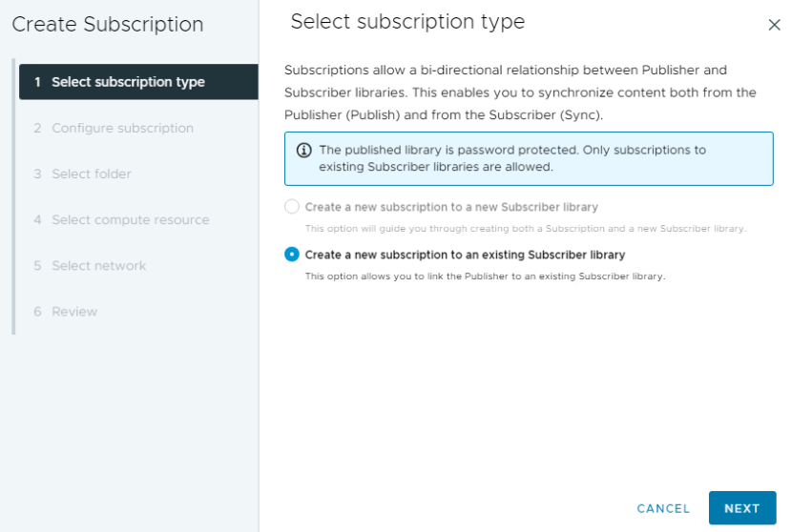Image resolution: width=791 pixels, height=532 pixels.
Task: Click the password protected library alert message
Action: tap(512, 158)
